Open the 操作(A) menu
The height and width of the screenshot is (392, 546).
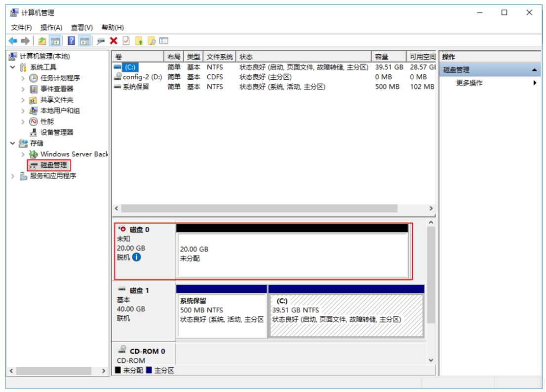51,28
